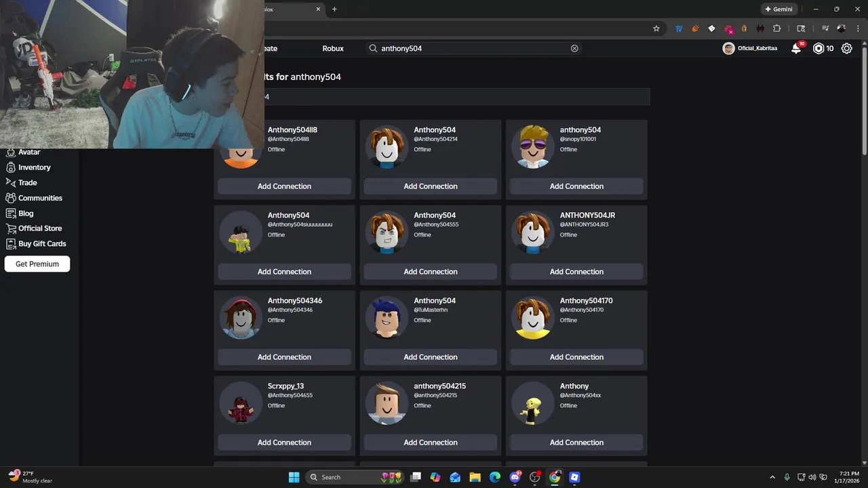The width and height of the screenshot is (868, 488).
Task: Add connection for Anthony504ll8
Action: (x=284, y=186)
